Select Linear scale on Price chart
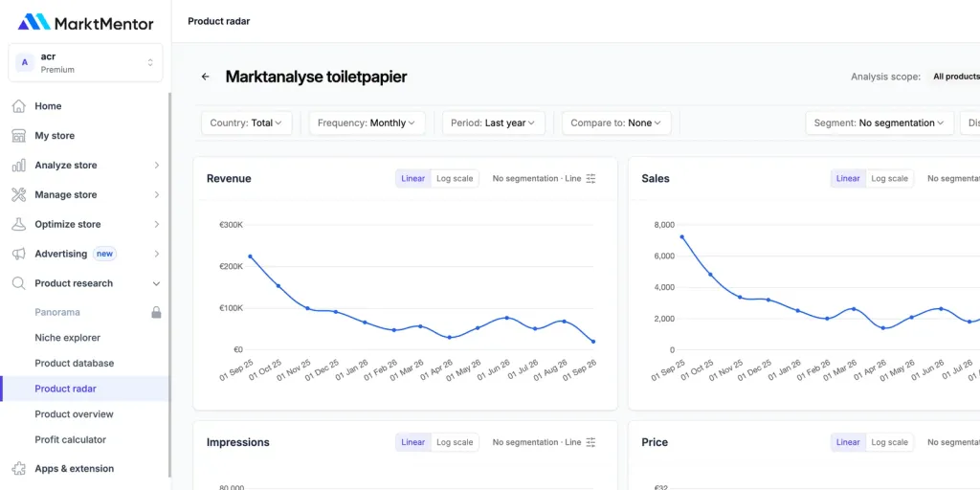The height and width of the screenshot is (490, 980). point(848,442)
